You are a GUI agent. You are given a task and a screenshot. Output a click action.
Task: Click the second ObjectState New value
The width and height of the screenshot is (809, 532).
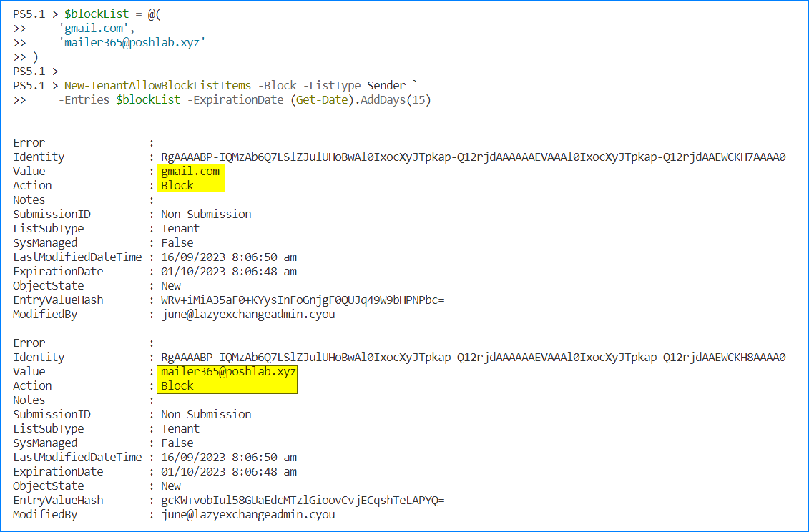coord(171,486)
